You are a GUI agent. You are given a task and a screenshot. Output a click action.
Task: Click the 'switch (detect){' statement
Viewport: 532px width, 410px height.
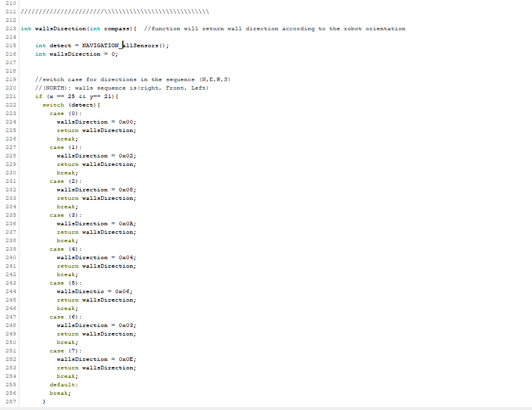71,105
